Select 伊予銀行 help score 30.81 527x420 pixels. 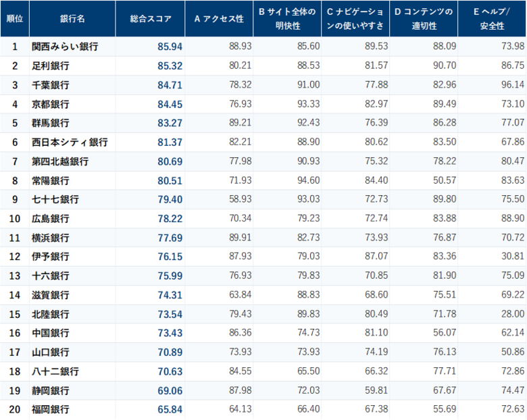pos(513,257)
